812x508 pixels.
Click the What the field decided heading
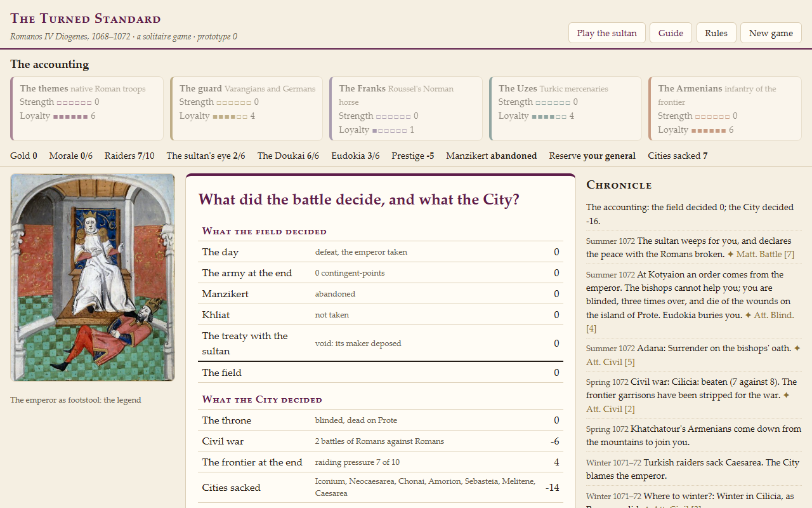[x=265, y=231]
